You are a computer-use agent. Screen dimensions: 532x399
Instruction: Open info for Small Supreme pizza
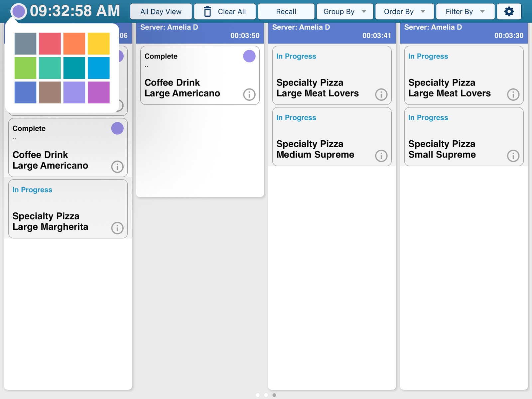pyautogui.click(x=513, y=156)
